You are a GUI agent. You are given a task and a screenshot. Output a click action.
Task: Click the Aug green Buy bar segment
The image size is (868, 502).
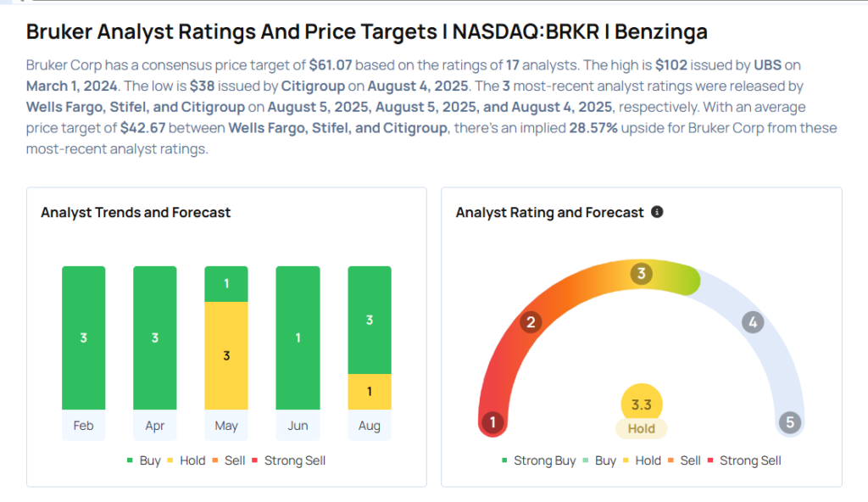[x=370, y=320]
